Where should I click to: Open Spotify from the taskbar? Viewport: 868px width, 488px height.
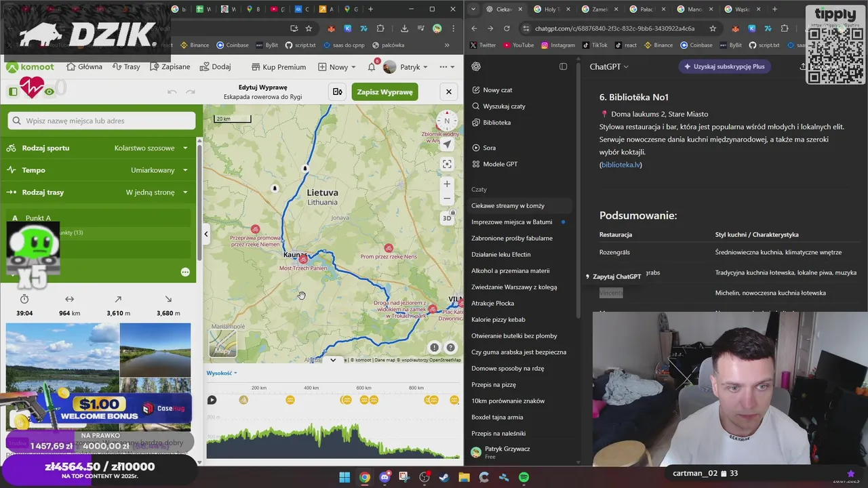tap(524, 477)
